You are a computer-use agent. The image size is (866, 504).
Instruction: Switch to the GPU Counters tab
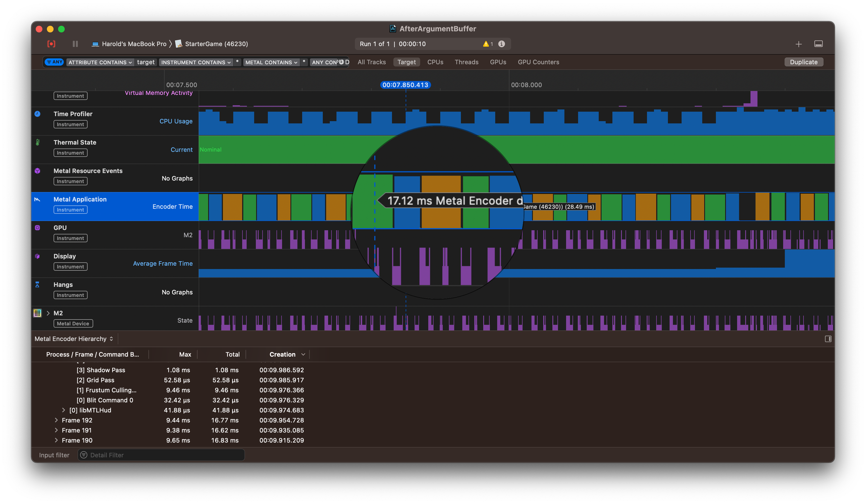538,62
